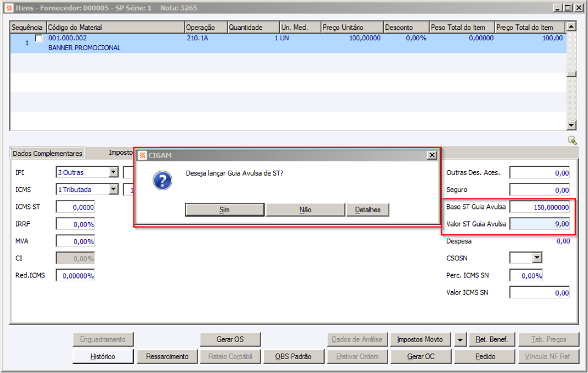
Task: Click the Código do Material column header
Action: tap(115, 28)
